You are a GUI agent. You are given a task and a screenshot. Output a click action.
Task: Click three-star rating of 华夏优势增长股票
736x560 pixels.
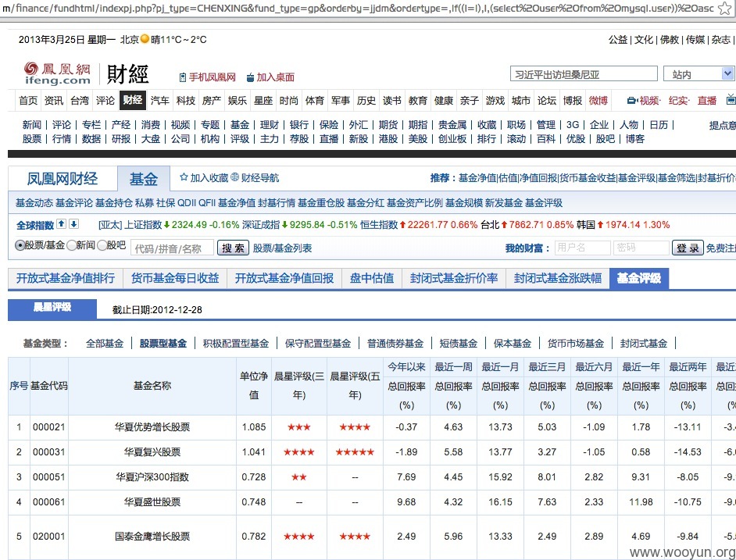(299, 427)
